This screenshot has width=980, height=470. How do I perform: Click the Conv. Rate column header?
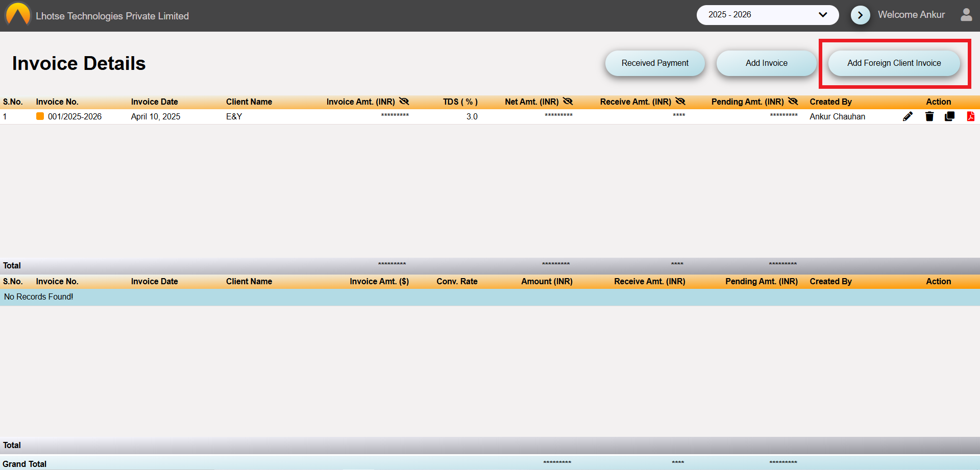coord(457,281)
